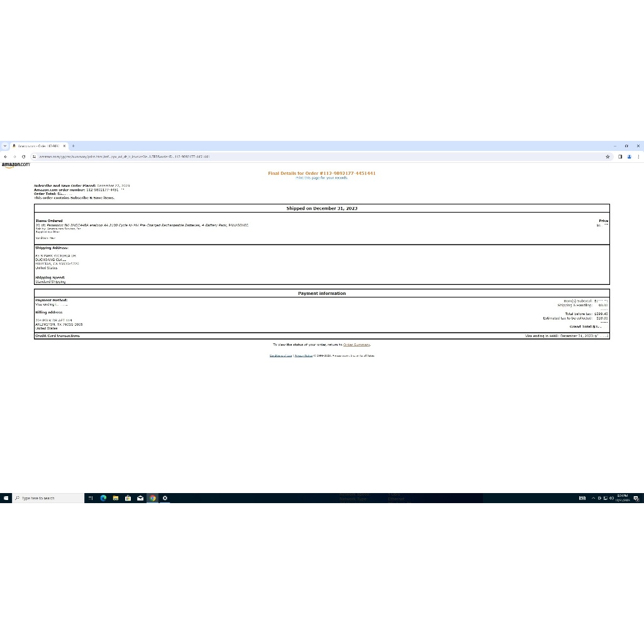Show hidden system tray icons
The height and width of the screenshot is (644, 644).
(x=592, y=498)
